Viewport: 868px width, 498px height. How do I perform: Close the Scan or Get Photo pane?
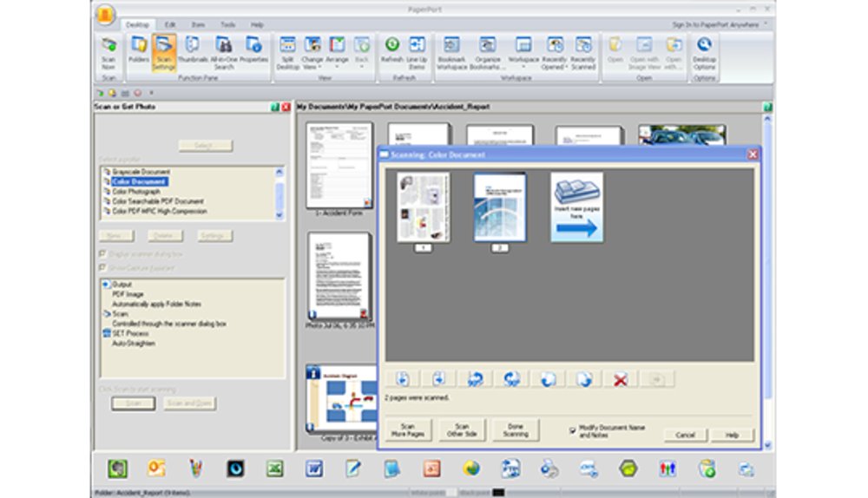coord(286,107)
